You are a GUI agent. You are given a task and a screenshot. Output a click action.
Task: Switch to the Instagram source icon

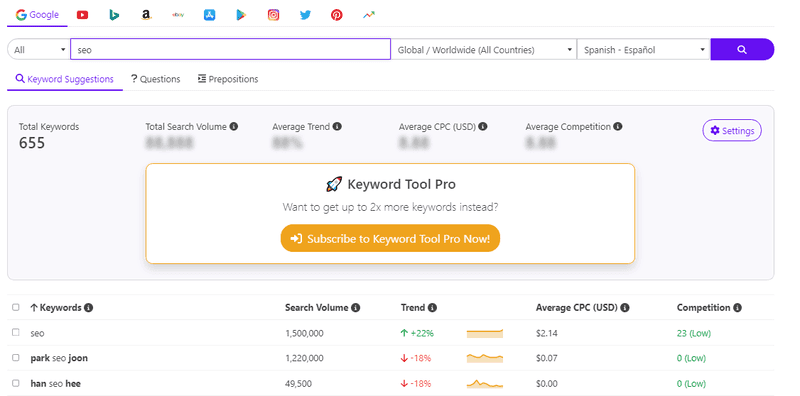[x=273, y=15]
